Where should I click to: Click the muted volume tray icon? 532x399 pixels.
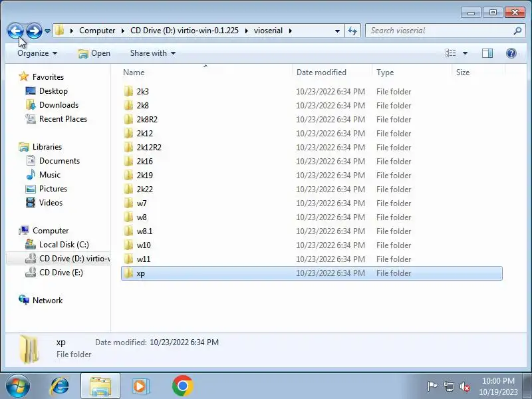tap(464, 386)
